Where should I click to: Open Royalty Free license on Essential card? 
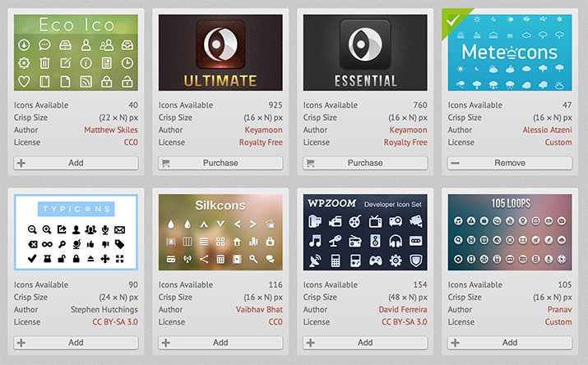pyautogui.click(x=405, y=142)
